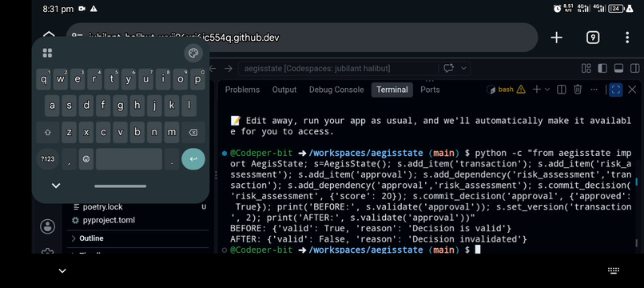
Task: Create a new terminal with plus icon
Action: 536,90
